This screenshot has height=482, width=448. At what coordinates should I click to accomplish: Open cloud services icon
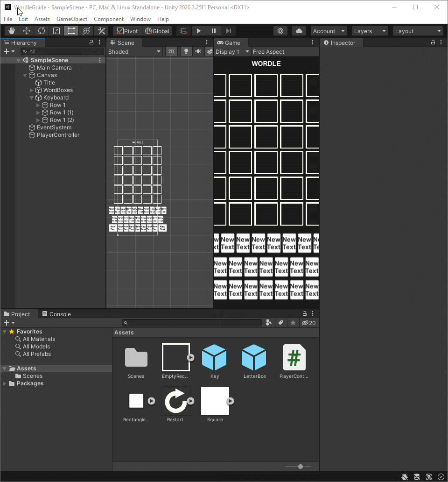299,31
